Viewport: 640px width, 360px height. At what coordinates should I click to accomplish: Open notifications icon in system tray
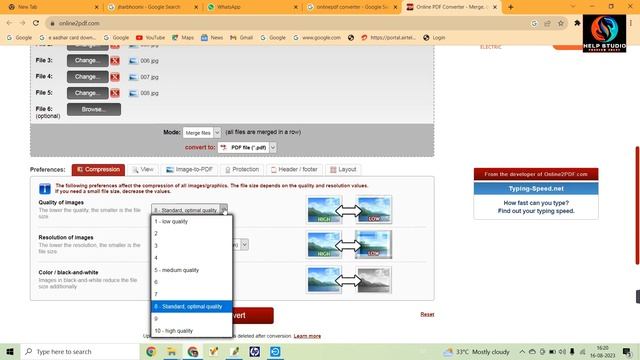coord(627,351)
